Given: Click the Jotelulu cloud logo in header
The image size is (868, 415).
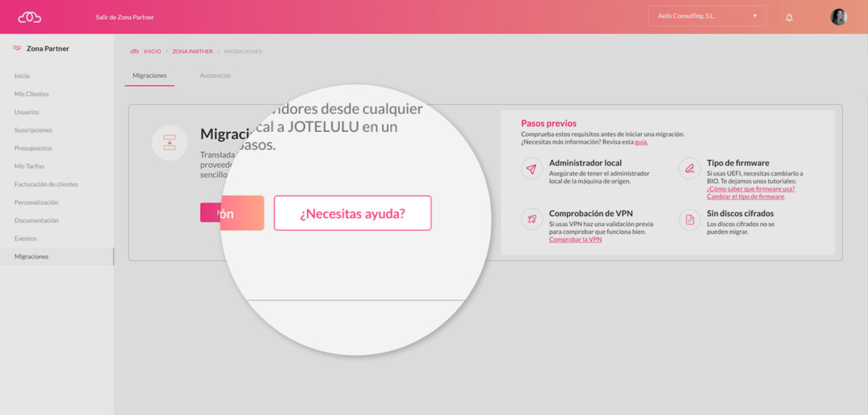Looking at the screenshot, I should pos(29,17).
